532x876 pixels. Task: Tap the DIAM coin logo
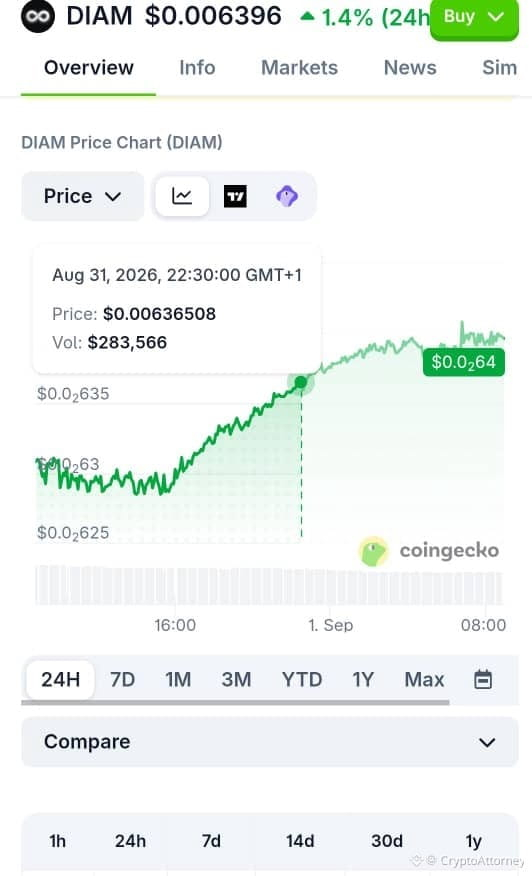[x=38, y=16]
